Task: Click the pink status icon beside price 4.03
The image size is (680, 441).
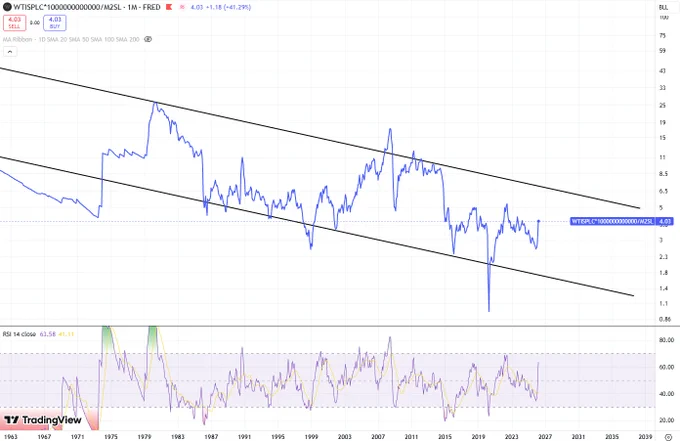Action: (x=183, y=7)
